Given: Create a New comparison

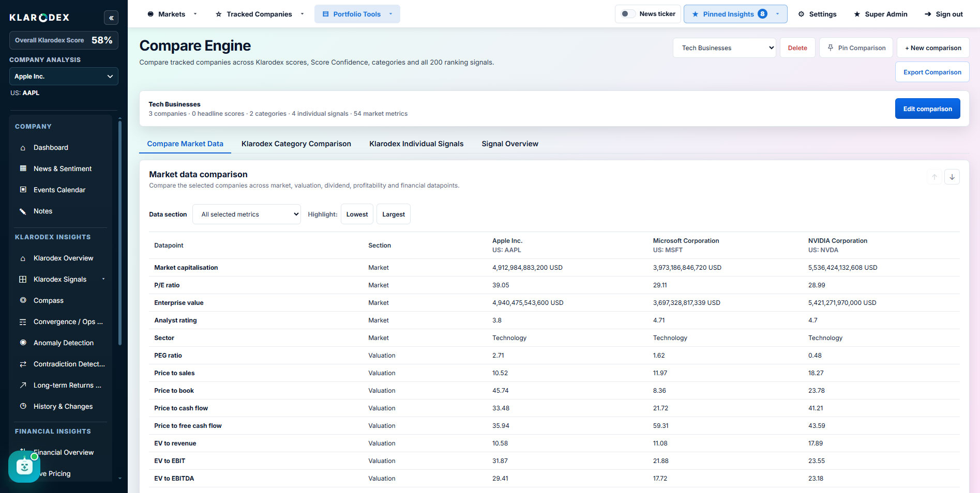Looking at the screenshot, I should pyautogui.click(x=933, y=48).
